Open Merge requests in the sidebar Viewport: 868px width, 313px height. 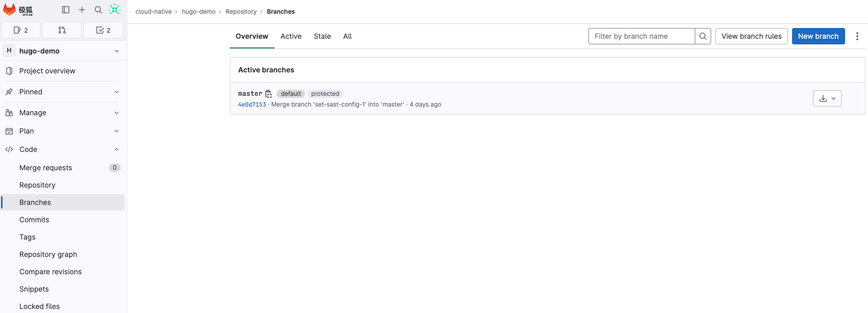coord(63,168)
